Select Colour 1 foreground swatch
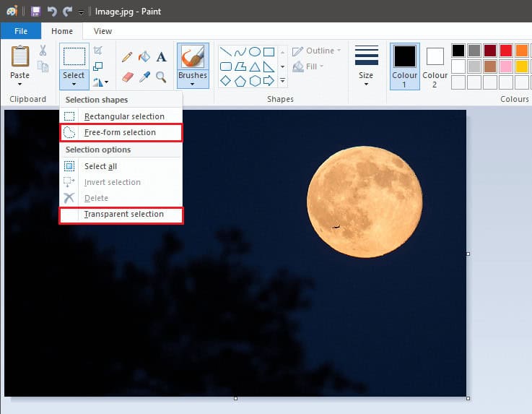 [x=404, y=66]
